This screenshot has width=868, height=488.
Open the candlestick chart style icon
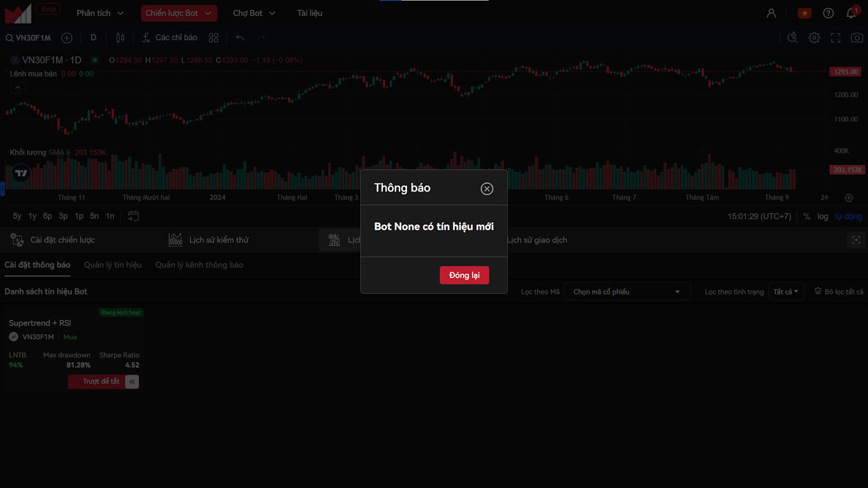(120, 37)
